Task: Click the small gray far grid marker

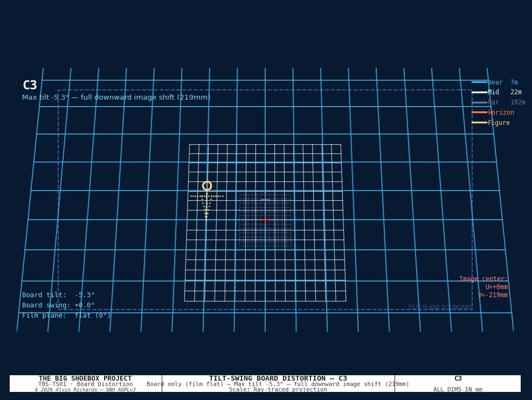Action: point(265,200)
